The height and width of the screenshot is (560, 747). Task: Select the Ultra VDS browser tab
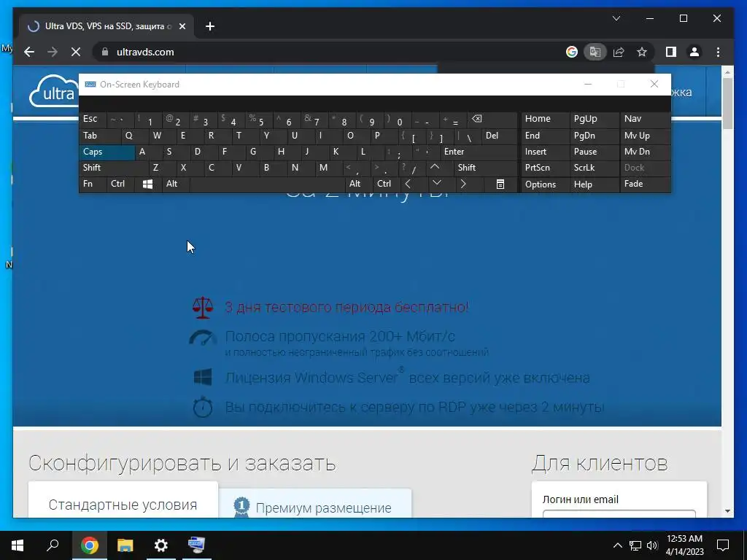point(107,26)
